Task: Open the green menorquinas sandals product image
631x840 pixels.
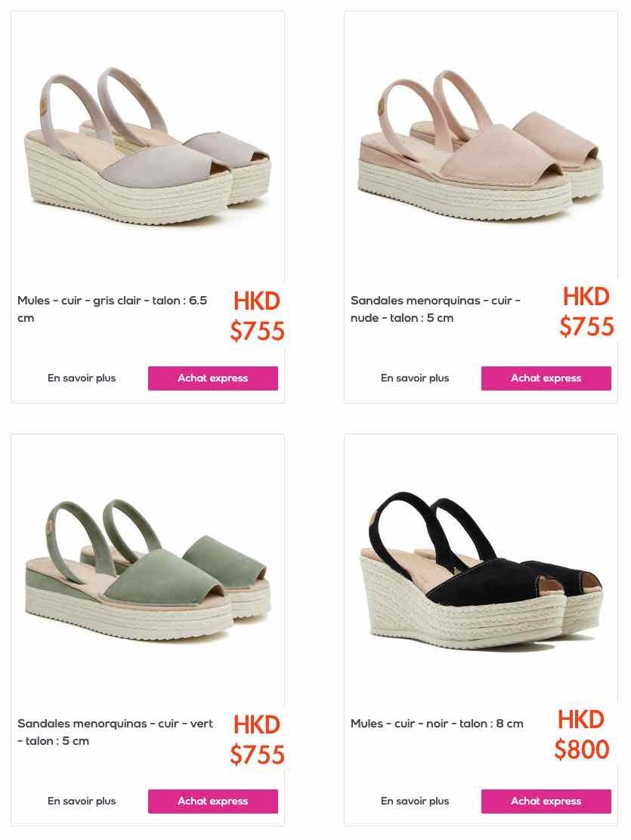Action: tap(147, 570)
